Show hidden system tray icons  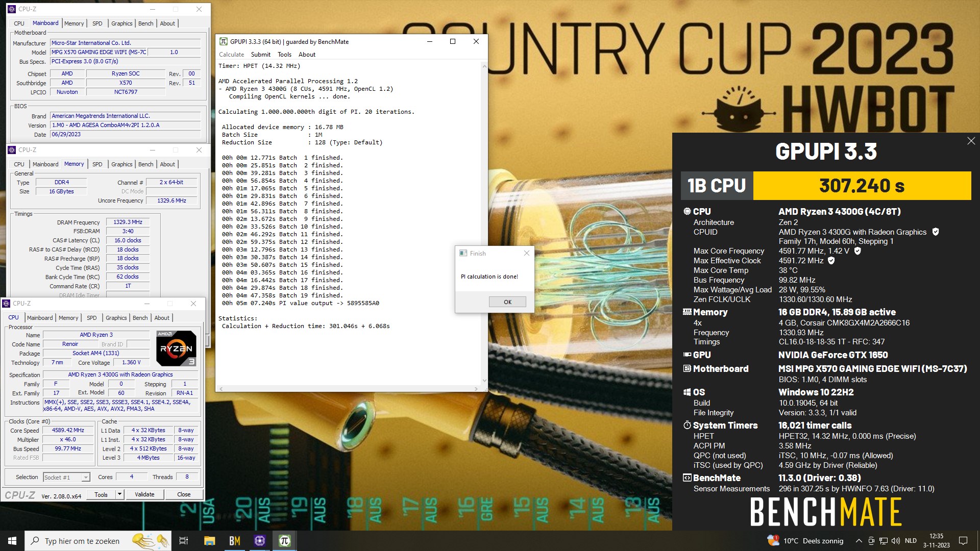coord(859,541)
